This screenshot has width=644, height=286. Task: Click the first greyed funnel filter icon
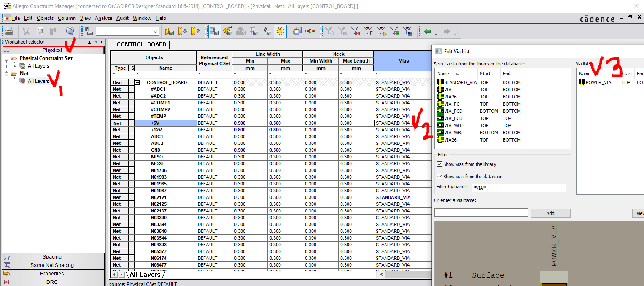point(329,31)
